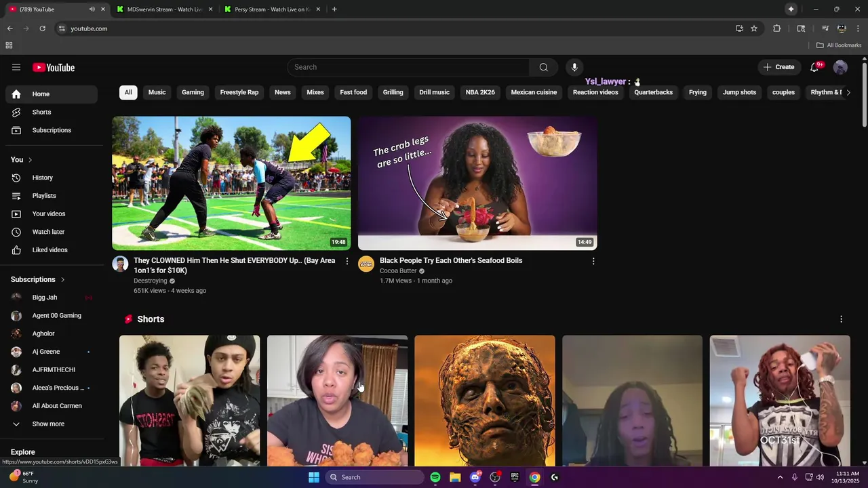
Task: Open the Bay Area 1on1's video title
Action: pyautogui.click(x=235, y=265)
